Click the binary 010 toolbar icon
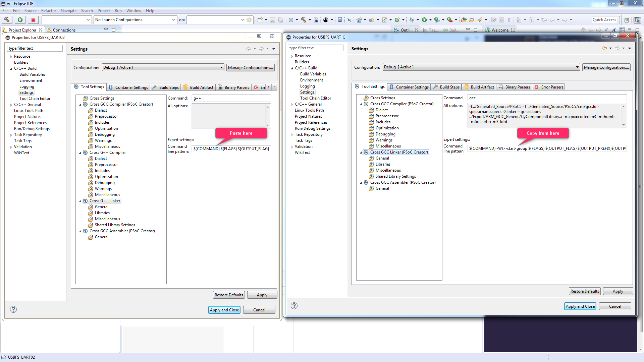The width and height of the screenshot is (644, 362). 316,20
